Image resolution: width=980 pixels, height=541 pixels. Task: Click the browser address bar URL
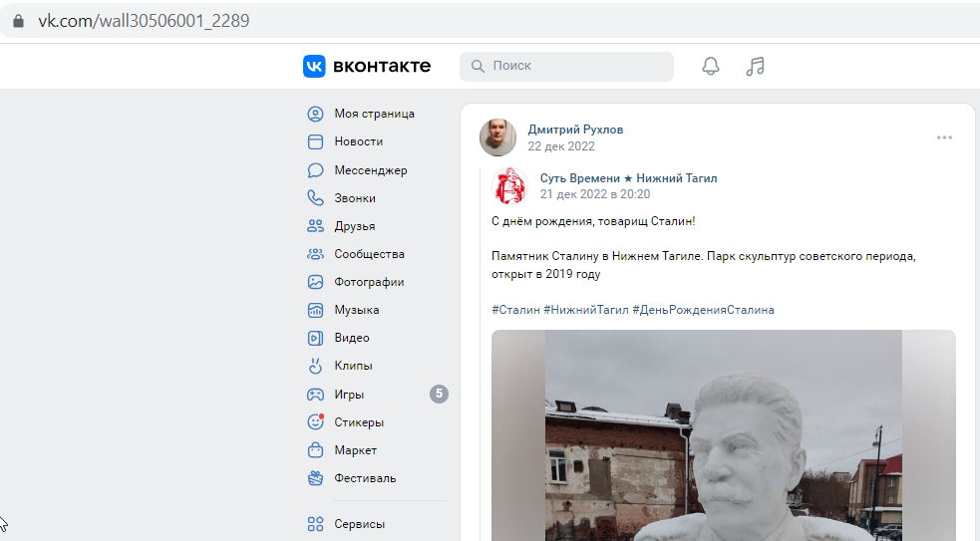[x=144, y=21]
